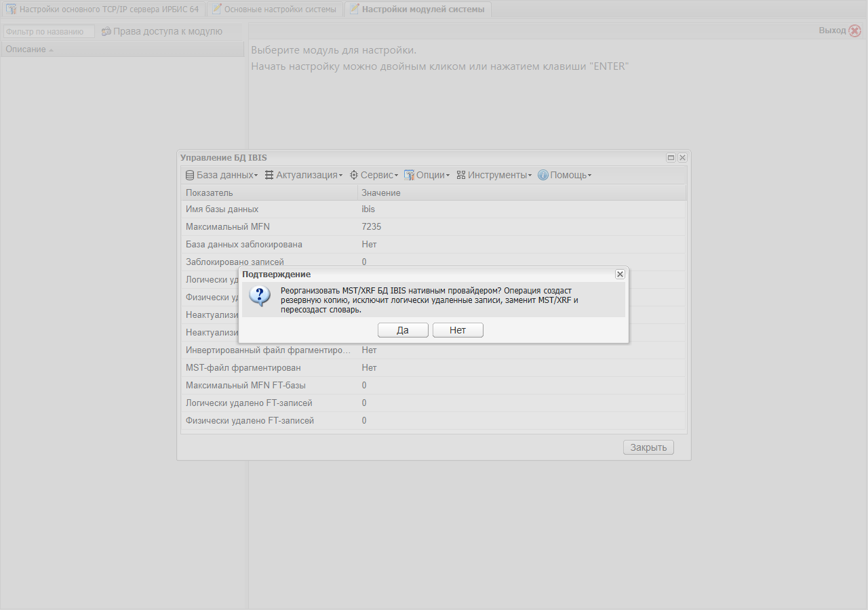Click the Опции settings icon

click(409, 175)
